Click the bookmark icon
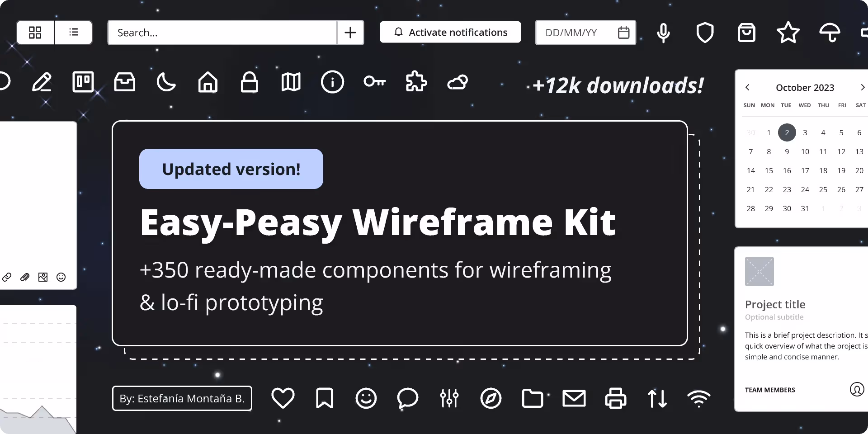The height and width of the screenshot is (434, 868). click(x=325, y=398)
